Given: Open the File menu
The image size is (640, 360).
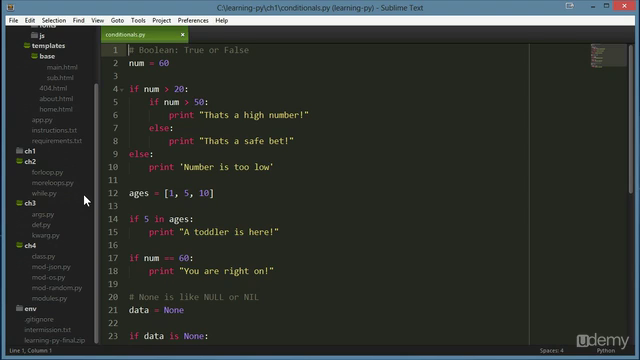Looking at the screenshot, I should [x=13, y=20].
